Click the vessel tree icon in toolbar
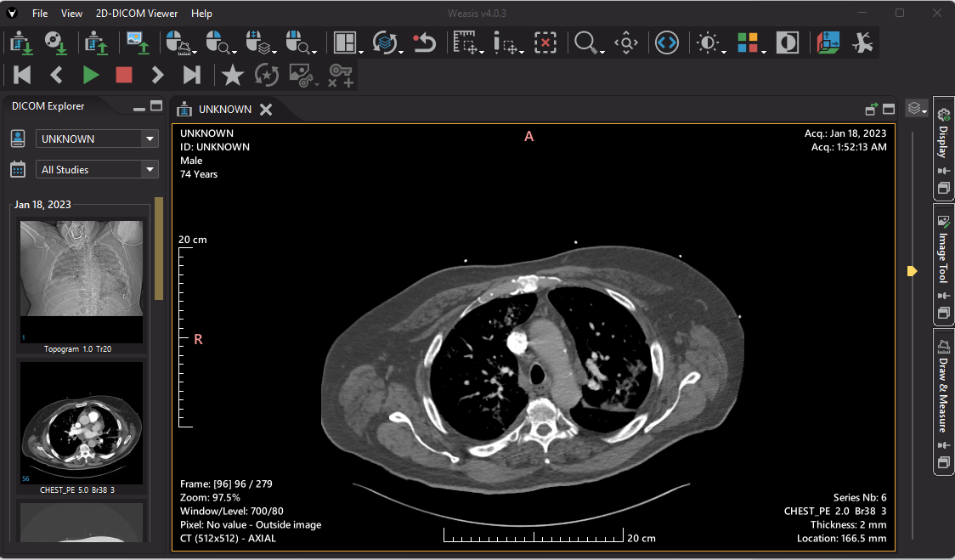The height and width of the screenshot is (560, 955). coord(862,43)
